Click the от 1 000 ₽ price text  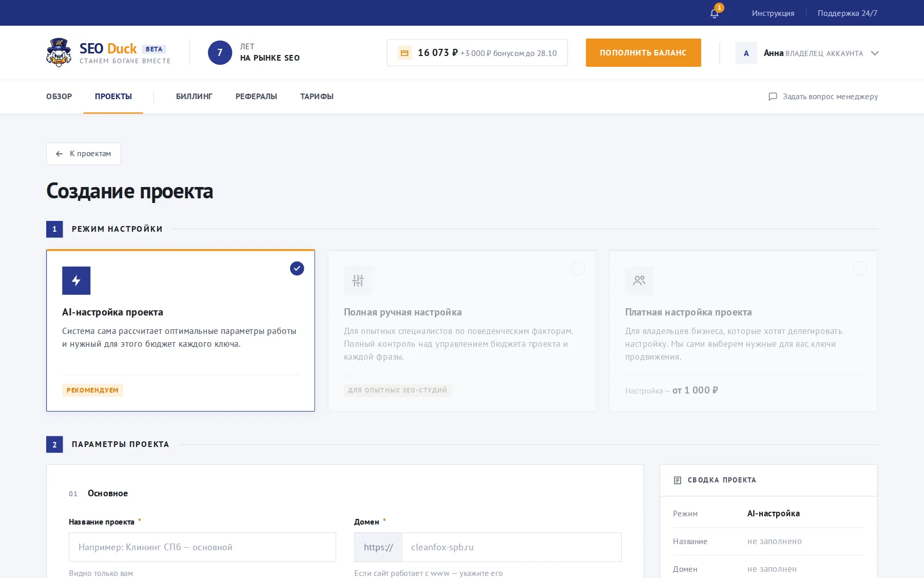[x=695, y=390]
